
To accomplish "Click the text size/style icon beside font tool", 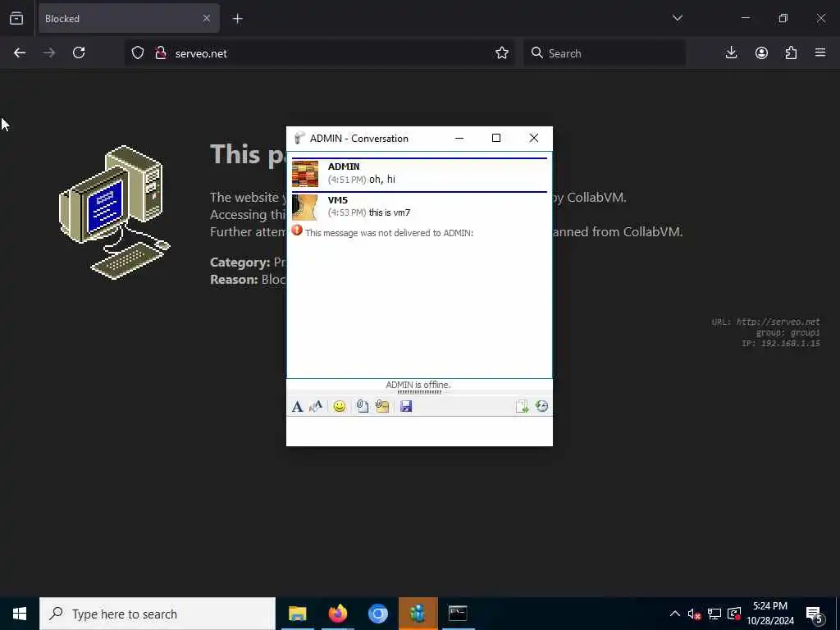I will 316,407.
